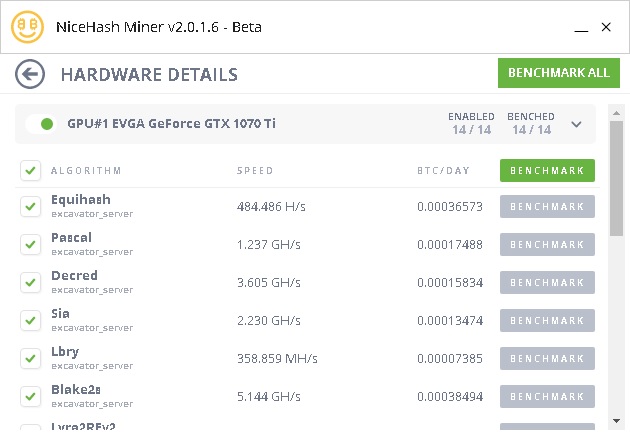This screenshot has height=440, width=630.
Task: Click the 0.00015834 BTC/day value
Action: 450,282
